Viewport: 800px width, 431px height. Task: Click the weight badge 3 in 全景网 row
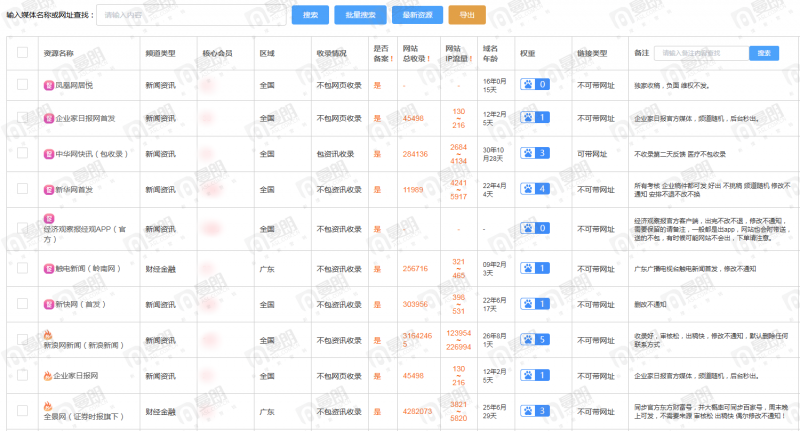(535, 411)
